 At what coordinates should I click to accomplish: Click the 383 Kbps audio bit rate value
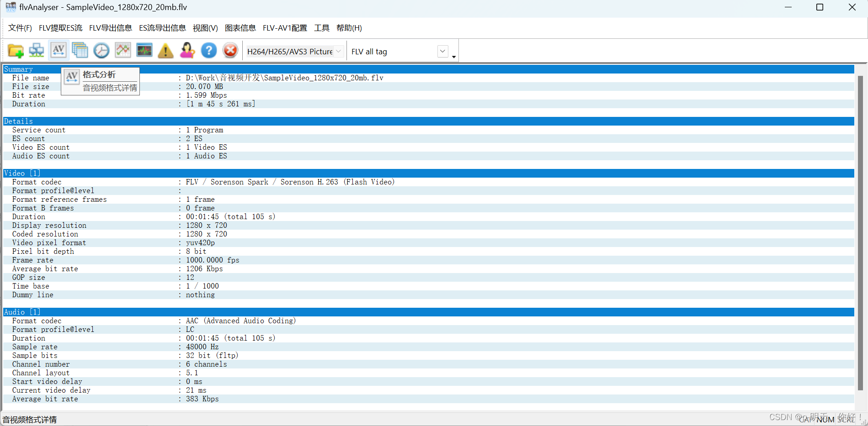click(x=202, y=399)
